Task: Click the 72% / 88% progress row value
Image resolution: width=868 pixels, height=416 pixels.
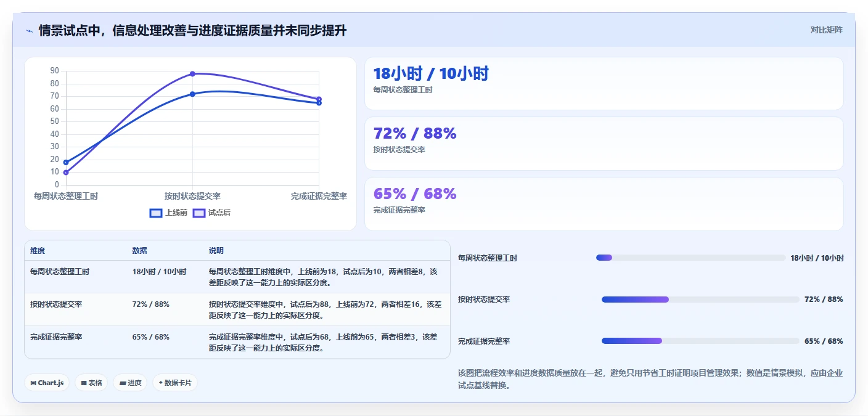Action: coord(824,300)
